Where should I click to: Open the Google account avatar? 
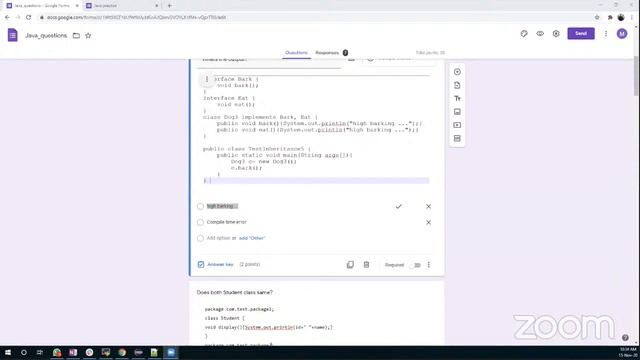[622, 34]
